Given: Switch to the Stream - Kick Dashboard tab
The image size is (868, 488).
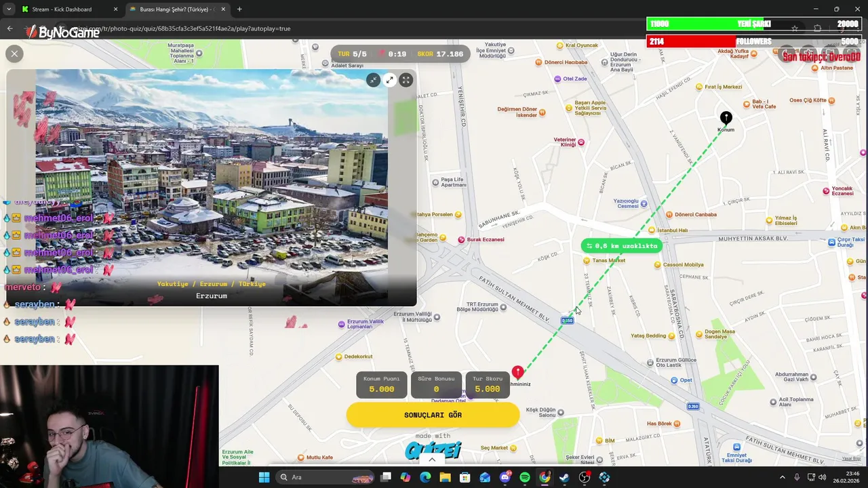Looking at the screenshot, I should coord(62,9).
